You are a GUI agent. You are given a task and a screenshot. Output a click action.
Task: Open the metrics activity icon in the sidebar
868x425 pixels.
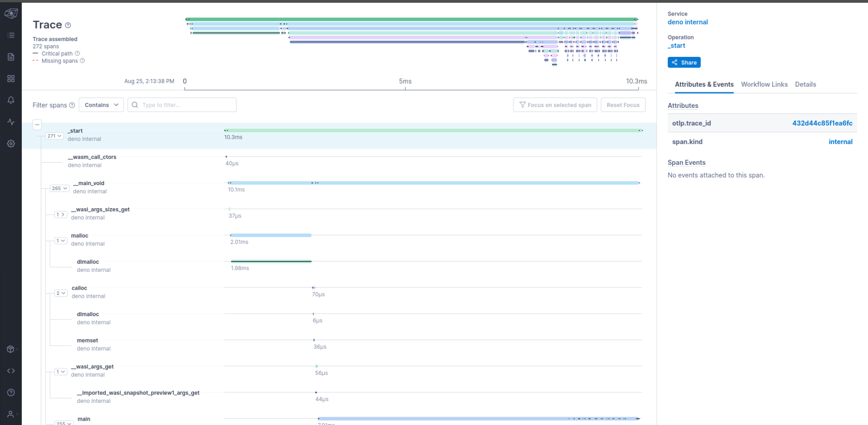(x=11, y=122)
